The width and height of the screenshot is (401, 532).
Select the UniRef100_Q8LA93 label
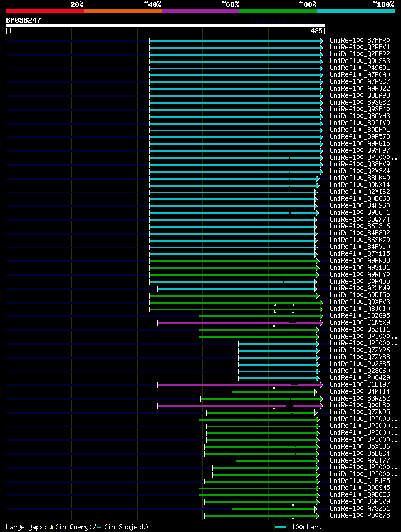(360, 95)
